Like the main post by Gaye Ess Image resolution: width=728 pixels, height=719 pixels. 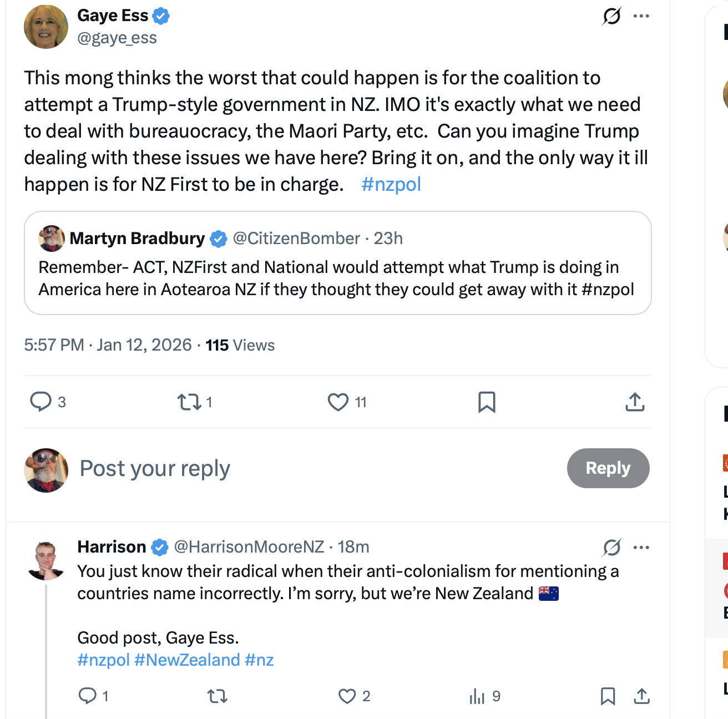pyautogui.click(x=338, y=402)
